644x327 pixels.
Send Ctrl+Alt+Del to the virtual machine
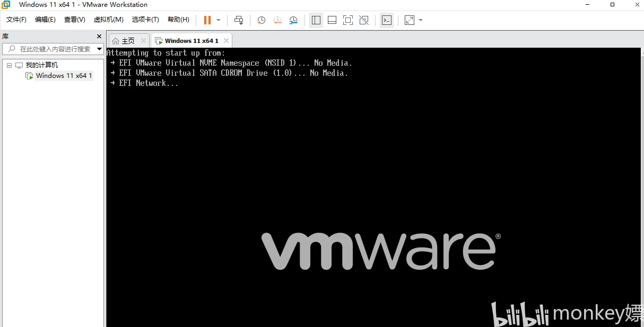[239, 20]
